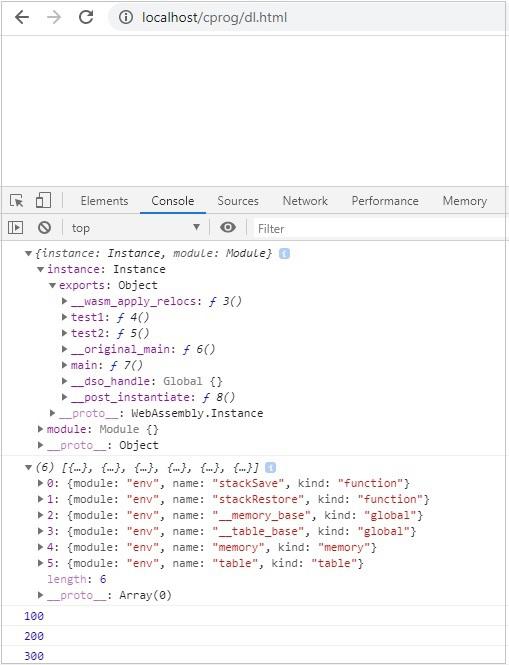The width and height of the screenshot is (509, 665).
Task: Reload the page with the refresh icon
Action: tap(86, 17)
